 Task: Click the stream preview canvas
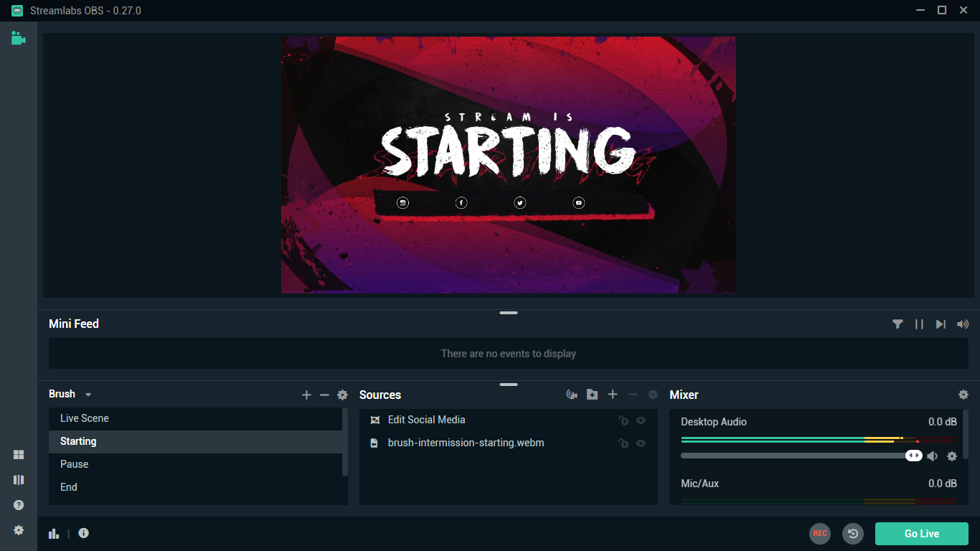509,165
